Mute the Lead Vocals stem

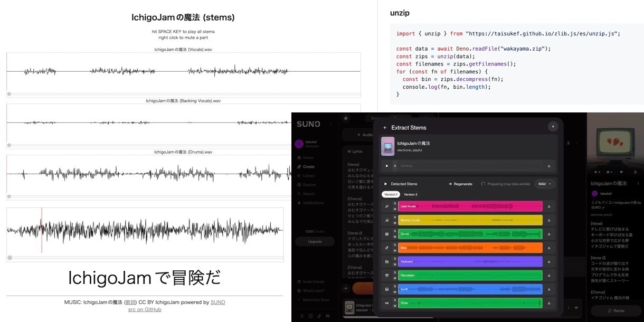395,209
